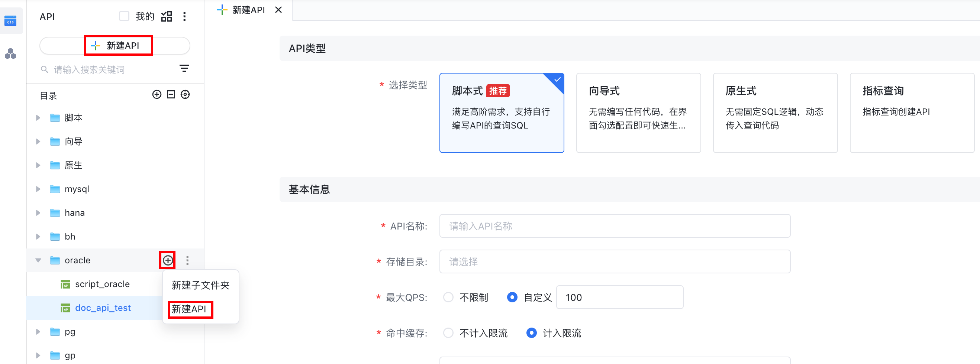
Task: Select the 不限制 radio for 最大QPS
Action: point(448,297)
